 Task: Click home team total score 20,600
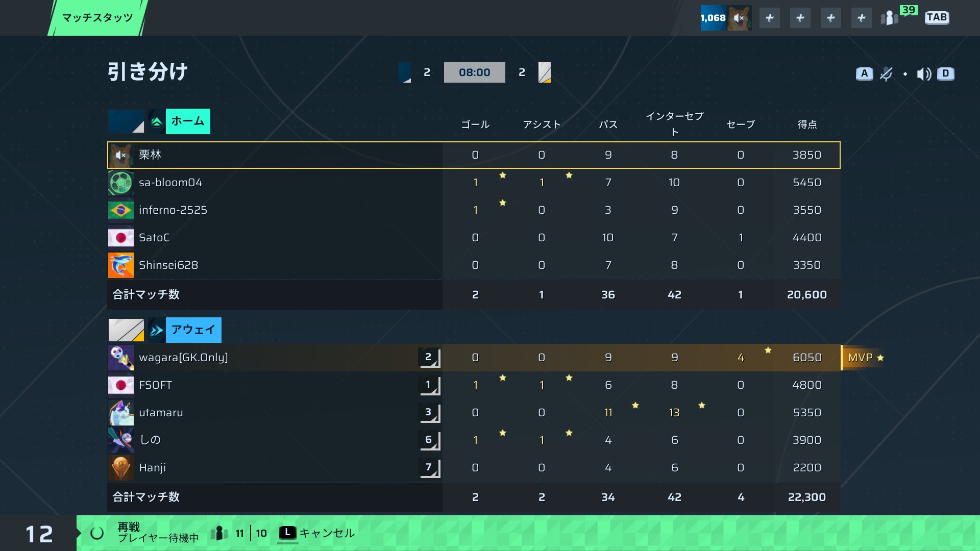tap(807, 295)
